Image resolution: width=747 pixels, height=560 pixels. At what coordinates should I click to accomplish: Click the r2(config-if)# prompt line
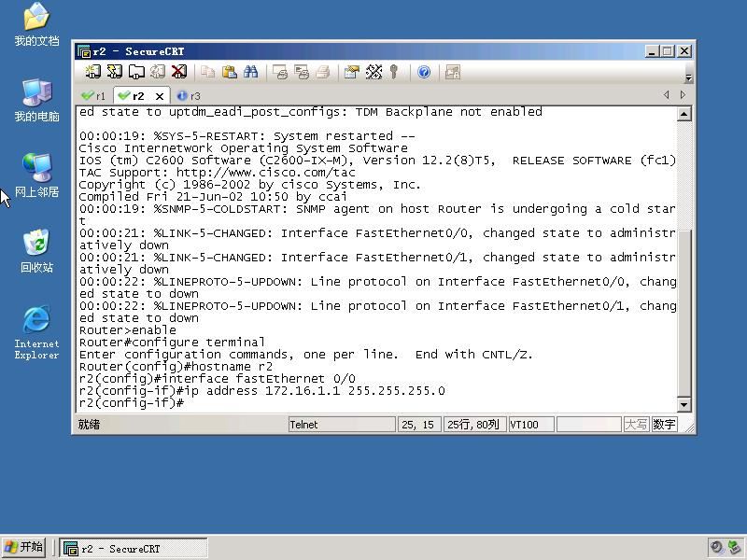(x=131, y=403)
